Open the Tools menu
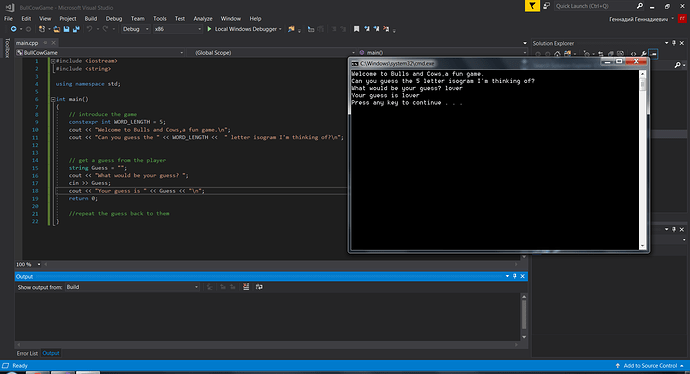This screenshot has width=690, height=374. (160, 18)
